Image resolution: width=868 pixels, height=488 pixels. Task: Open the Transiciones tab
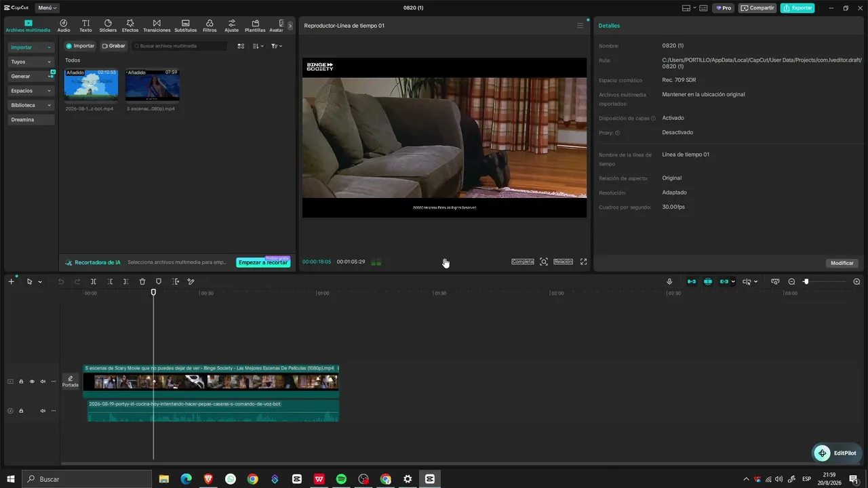pos(157,26)
